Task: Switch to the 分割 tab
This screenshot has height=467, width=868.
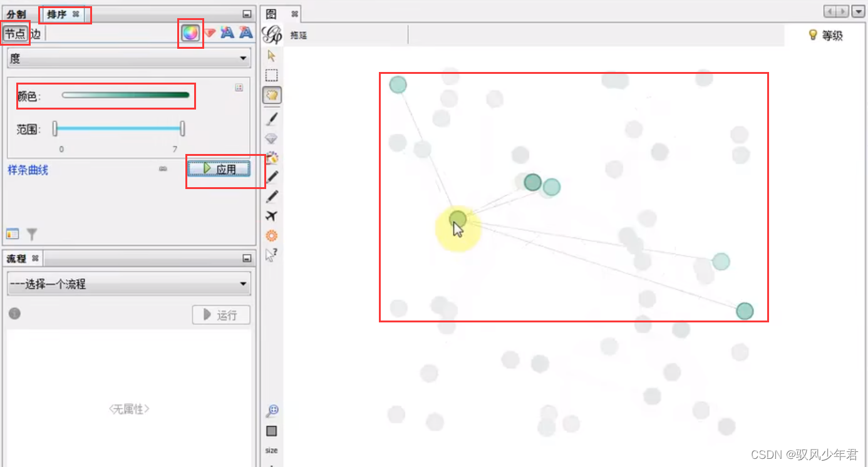Action: point(17,14)
